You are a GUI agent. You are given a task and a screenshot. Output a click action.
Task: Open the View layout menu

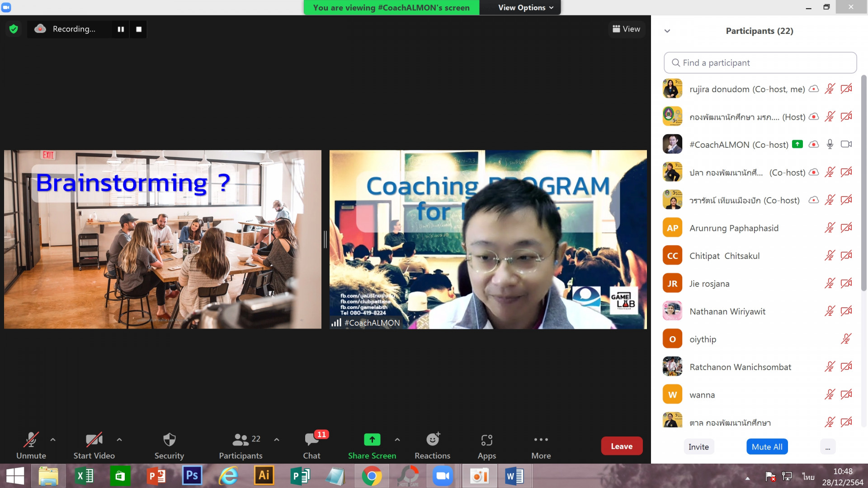click(626, 29)
